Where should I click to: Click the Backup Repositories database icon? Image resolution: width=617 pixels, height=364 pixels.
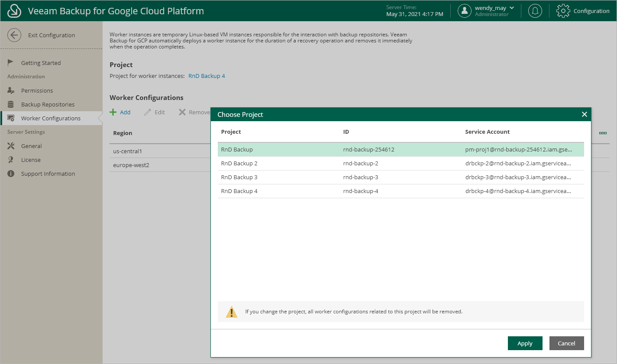point(11,104)
